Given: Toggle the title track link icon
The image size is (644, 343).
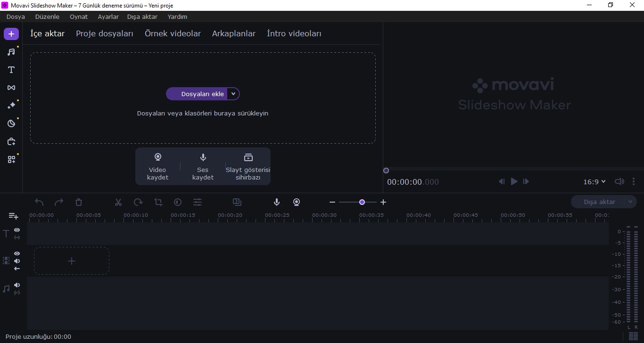Looking at the screenshot, I should [x=17, y=237].
